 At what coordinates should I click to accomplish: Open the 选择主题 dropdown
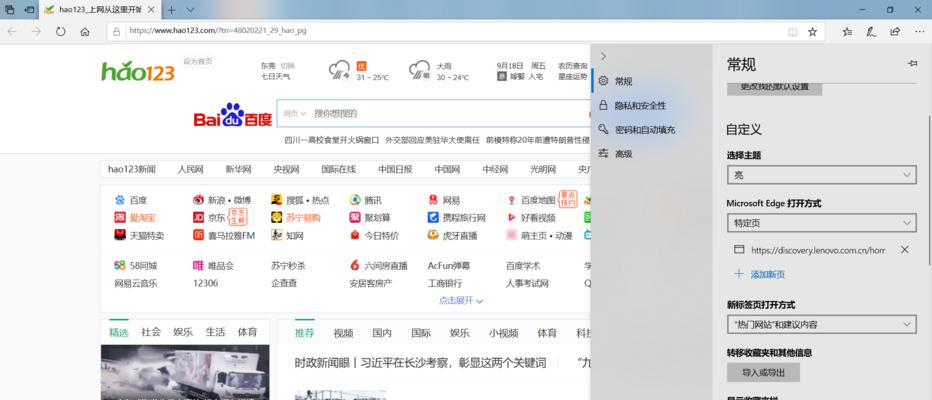click(821, 175)
